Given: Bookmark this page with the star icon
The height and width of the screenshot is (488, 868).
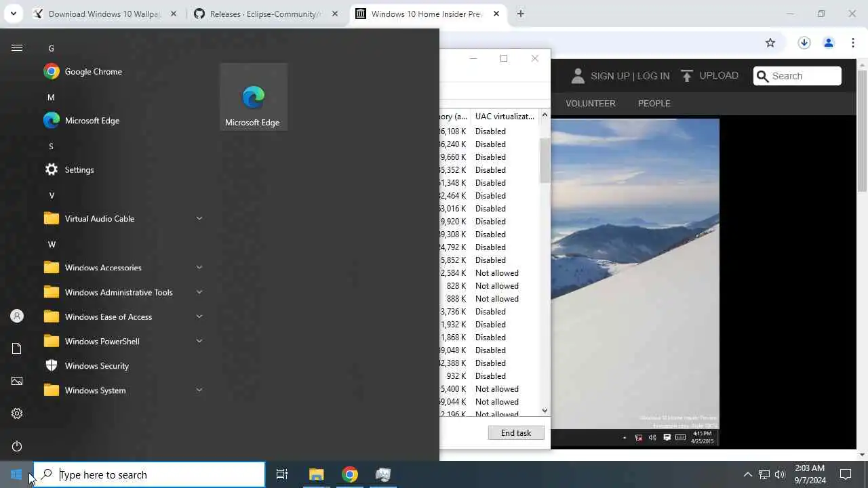Looking at the screenshot, I should (770, 43).
